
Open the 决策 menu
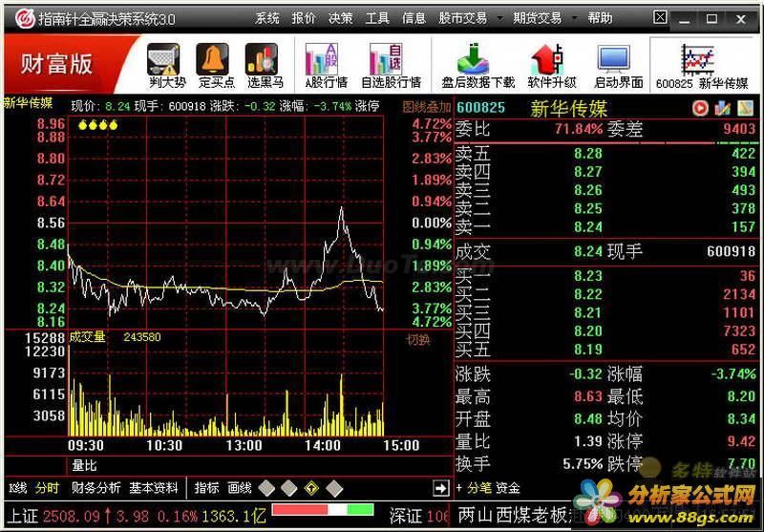(x=340, y=18)
